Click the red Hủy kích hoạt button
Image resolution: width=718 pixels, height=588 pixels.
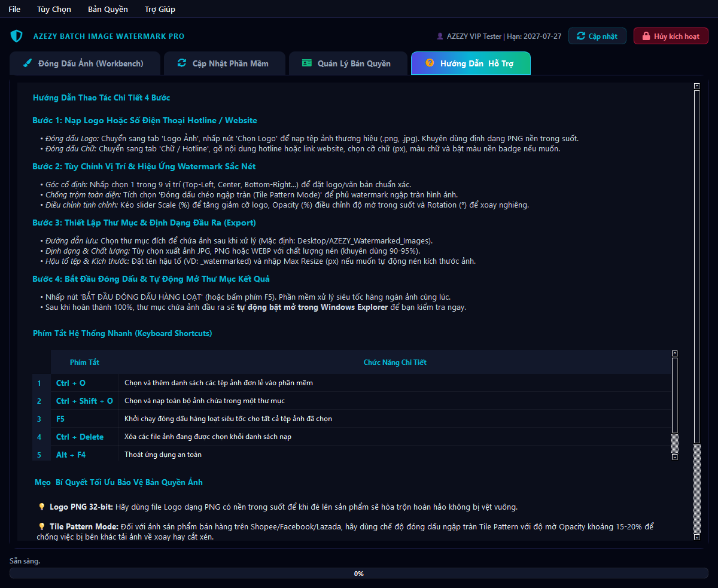click(671, 36)
